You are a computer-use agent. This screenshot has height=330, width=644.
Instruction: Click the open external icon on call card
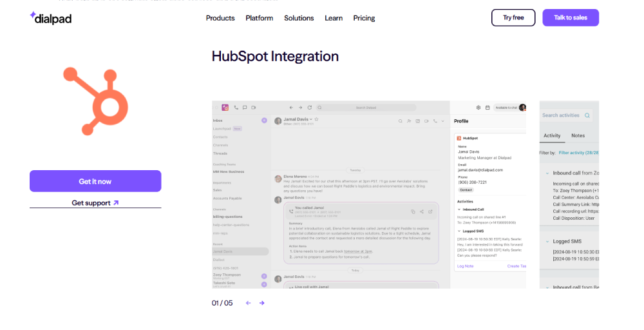click(430, 211)
